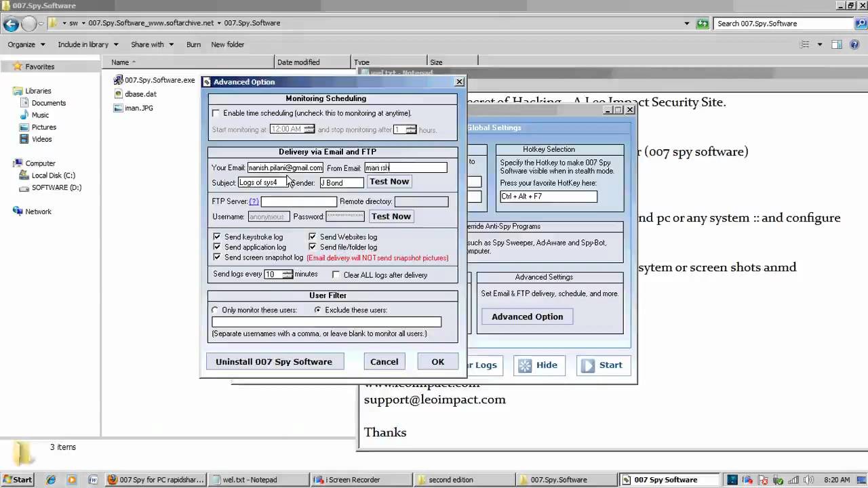Click the Forward navigation arrow in Explorer

[29, 24]
